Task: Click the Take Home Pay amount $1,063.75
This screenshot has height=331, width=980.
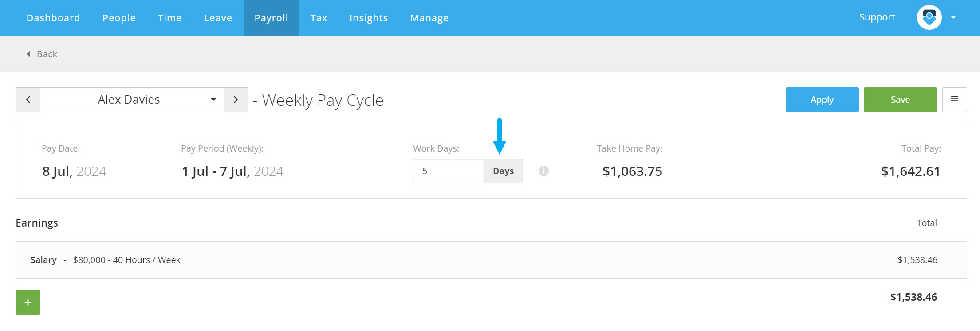Action: (x=632, y=171)
